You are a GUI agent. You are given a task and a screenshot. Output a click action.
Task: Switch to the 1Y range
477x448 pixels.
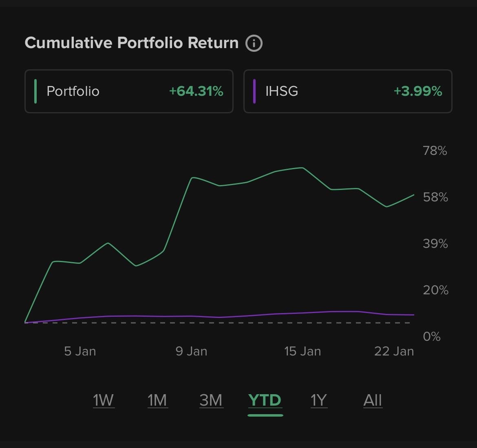coord(319,400)
